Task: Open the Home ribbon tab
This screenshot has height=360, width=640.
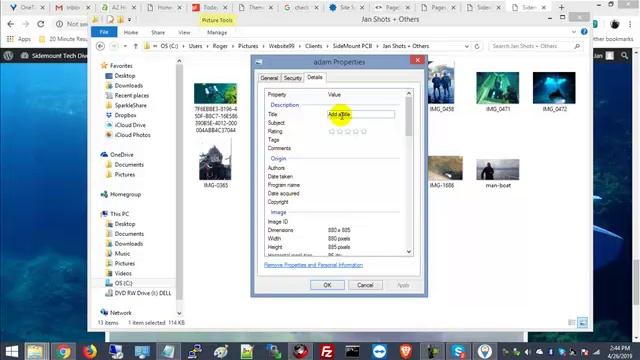Action: tap(131, 32)
